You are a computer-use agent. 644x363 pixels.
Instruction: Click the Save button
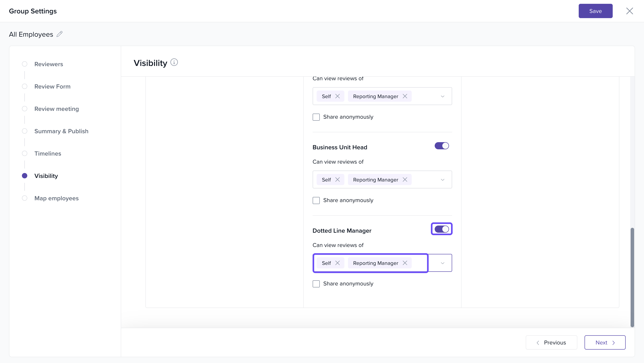point(595,11)
